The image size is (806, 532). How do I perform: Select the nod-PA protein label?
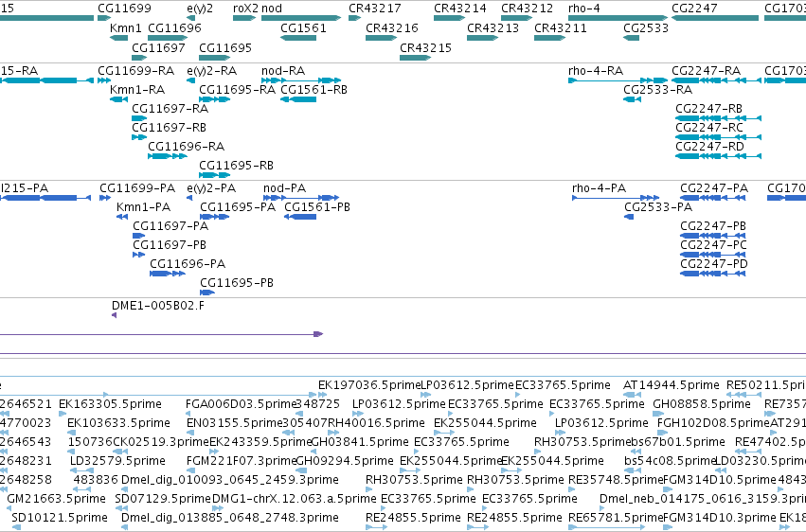285,188
